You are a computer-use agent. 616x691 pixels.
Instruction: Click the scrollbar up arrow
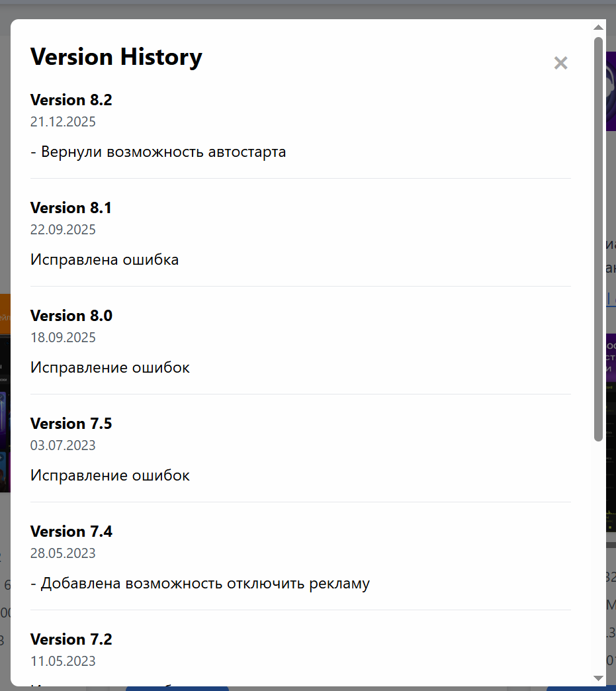point(598,28)
